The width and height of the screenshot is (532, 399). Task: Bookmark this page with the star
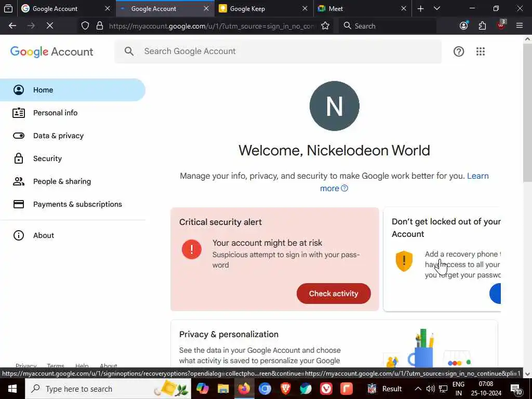[325, 26]
